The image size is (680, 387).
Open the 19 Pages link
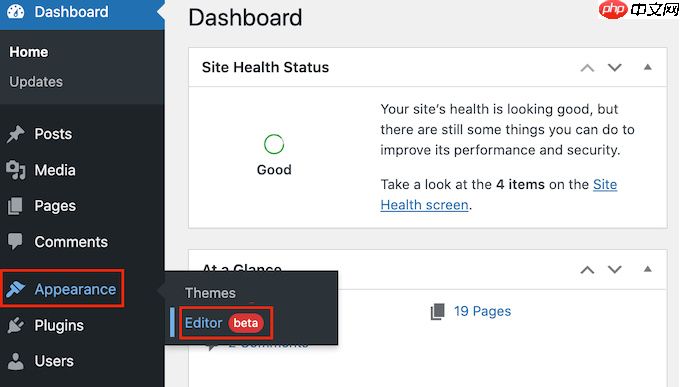pyautogui.click(x=482, y=311)
